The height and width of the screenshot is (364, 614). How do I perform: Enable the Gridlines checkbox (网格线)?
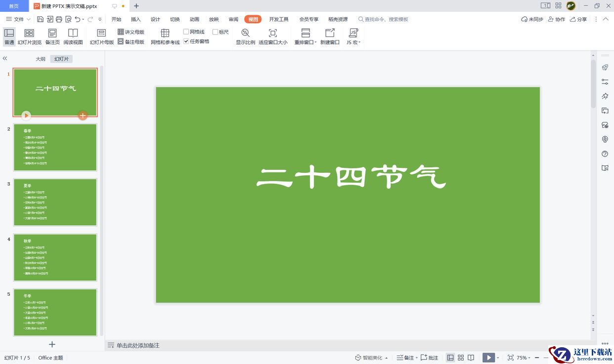(x=186, y=32)
